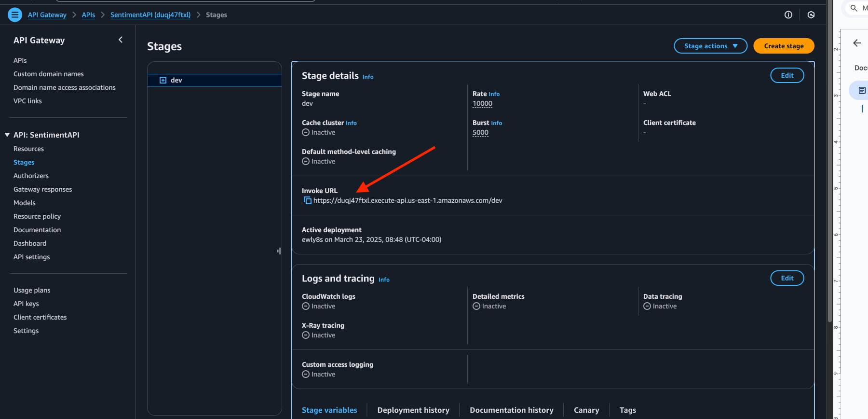This screenshot has height=419, width=868.
Task: Edit the Logs and tracing section
Action: [x=787, y=278]
